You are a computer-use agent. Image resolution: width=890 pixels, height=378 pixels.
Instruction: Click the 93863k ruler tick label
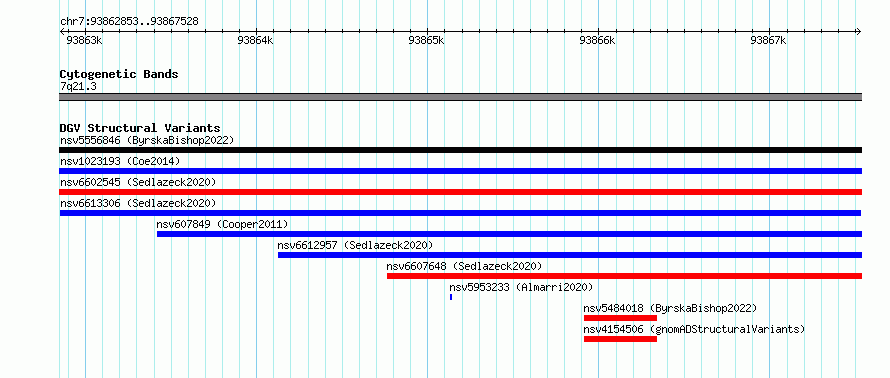(x=85, y=40)
